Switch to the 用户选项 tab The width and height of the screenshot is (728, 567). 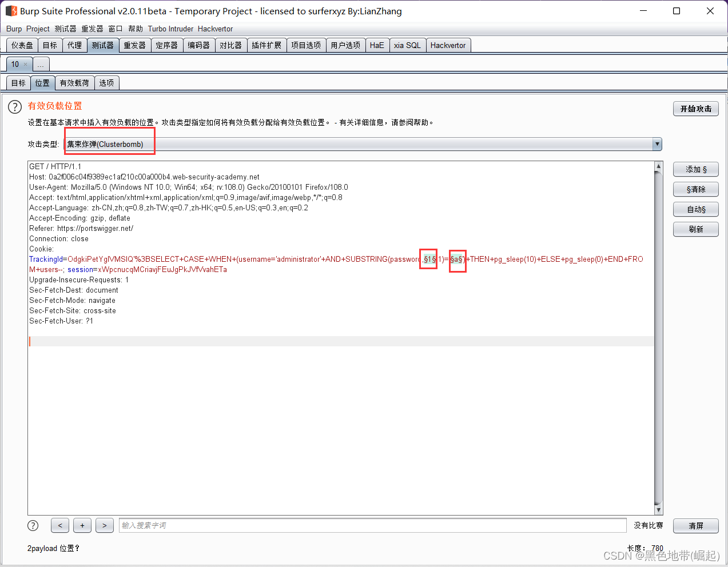click(346, 45)
